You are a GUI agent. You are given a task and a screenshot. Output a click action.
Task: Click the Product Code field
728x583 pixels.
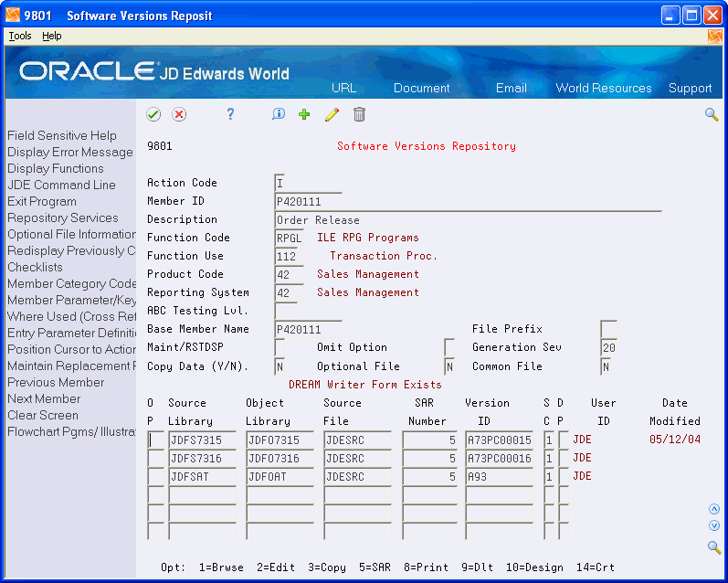289,274
